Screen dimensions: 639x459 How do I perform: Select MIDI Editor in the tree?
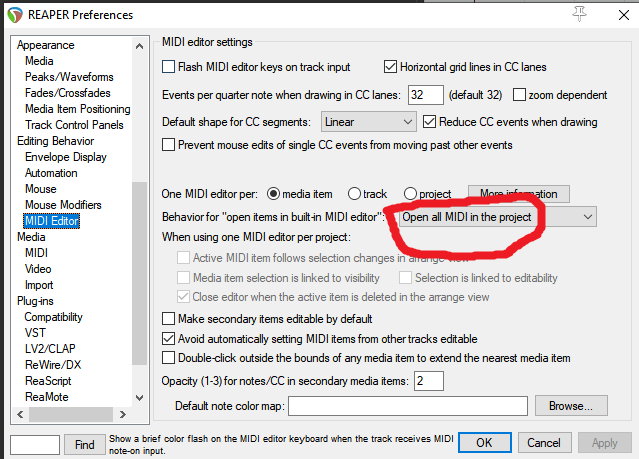[51, 221]
